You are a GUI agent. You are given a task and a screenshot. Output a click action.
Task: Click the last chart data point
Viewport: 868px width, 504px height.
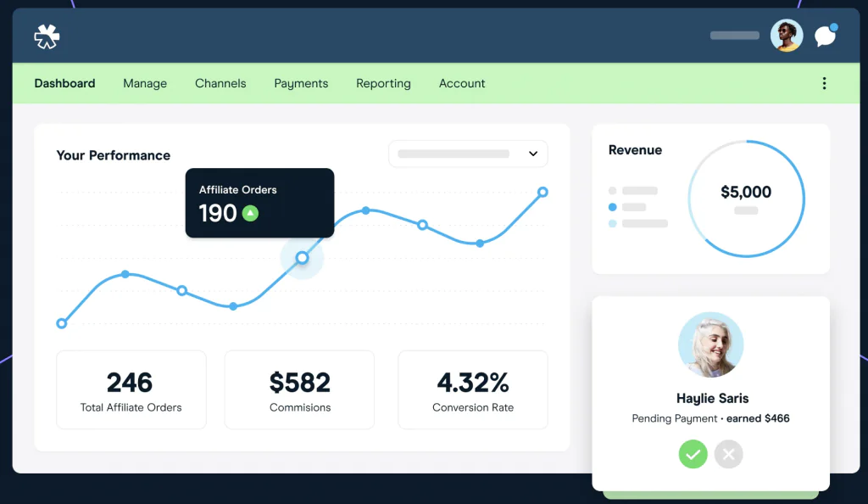pyautogui.click(x=542, y=192)
